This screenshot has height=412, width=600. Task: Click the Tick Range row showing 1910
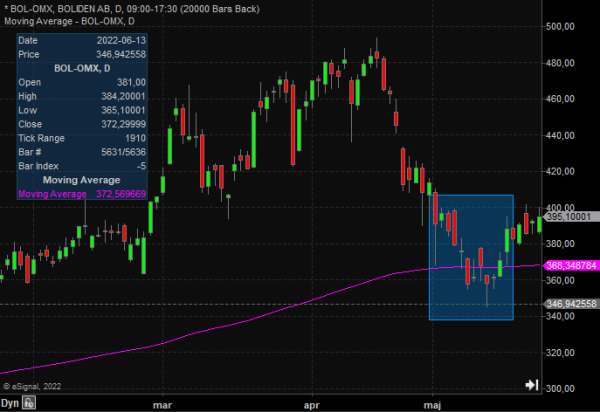[x=82, y=138]
